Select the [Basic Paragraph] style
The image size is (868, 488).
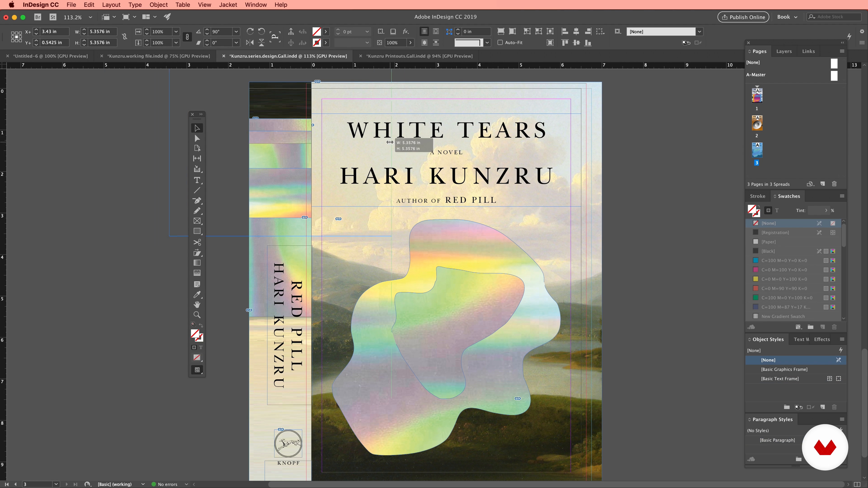click(x=777, y=440)
